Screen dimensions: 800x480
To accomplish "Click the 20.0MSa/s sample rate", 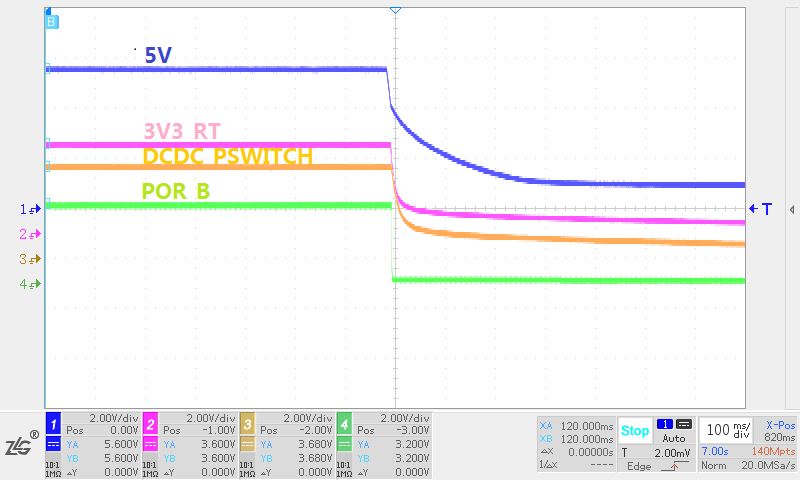I will pyautogui.click(x=768, y=465).
